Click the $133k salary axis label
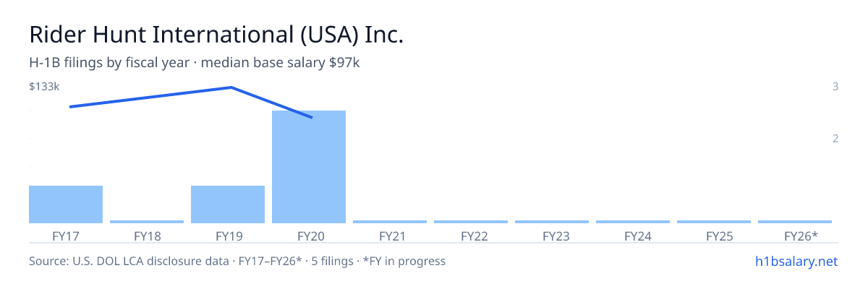Screen dimensions: 868x289 pos(44,86)
